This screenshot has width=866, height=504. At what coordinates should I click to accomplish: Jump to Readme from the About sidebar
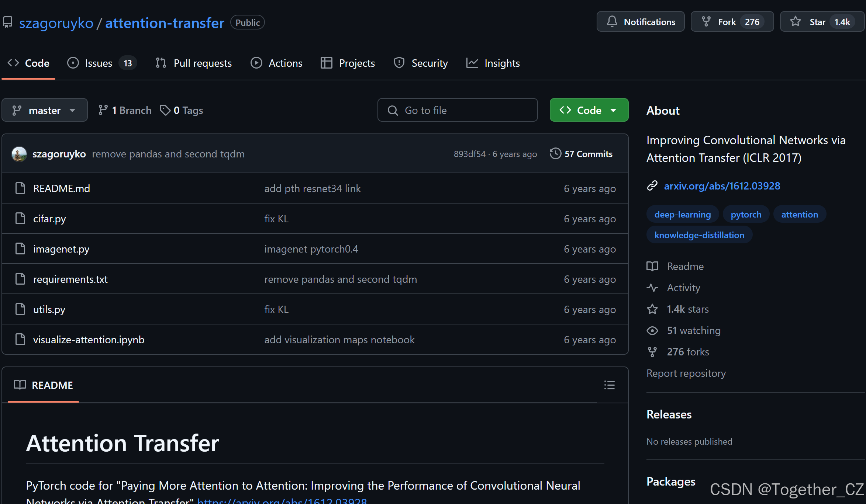coord(675,266)
